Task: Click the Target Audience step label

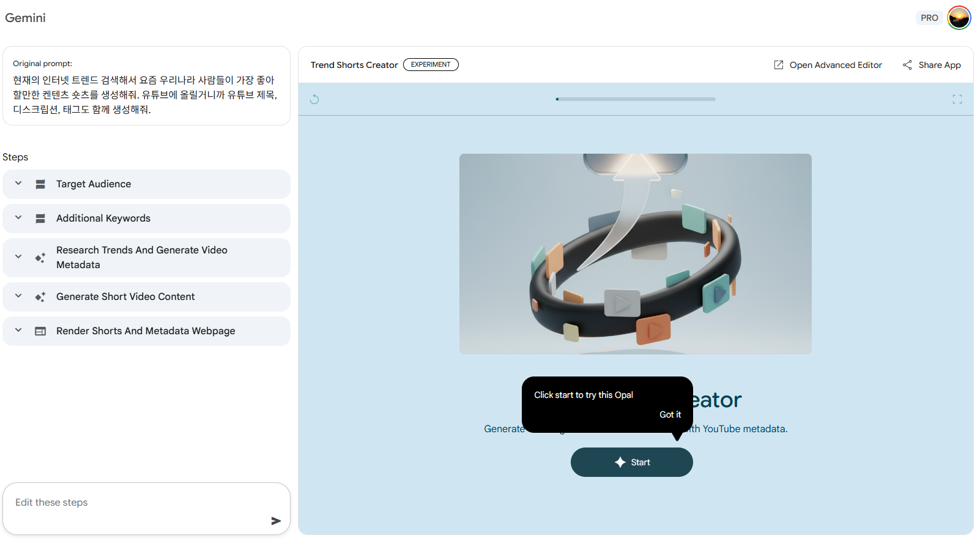Action: 94,184
